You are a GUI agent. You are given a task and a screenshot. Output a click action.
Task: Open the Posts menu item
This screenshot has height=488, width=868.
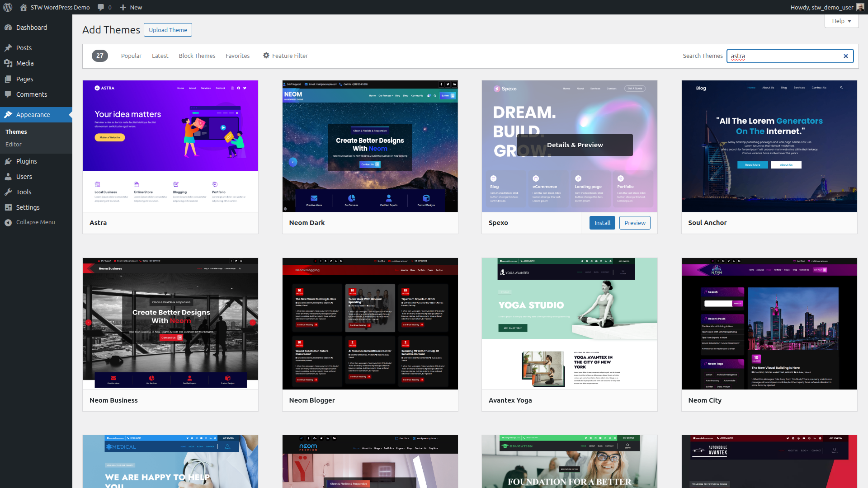pos(36,48)
